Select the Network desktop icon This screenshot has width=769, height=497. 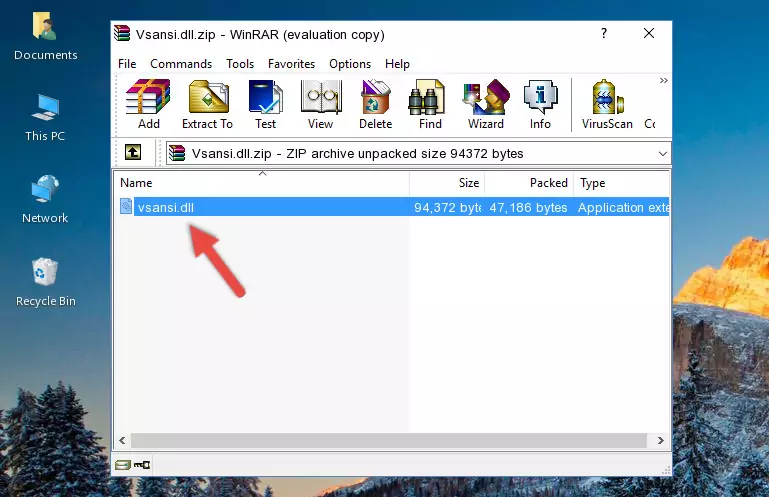coord(45,199)
